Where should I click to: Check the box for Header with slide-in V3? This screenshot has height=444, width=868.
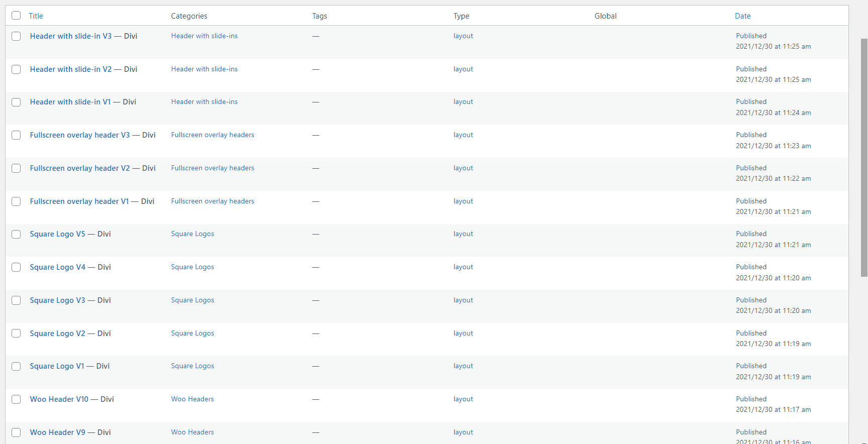pos(16,36)
